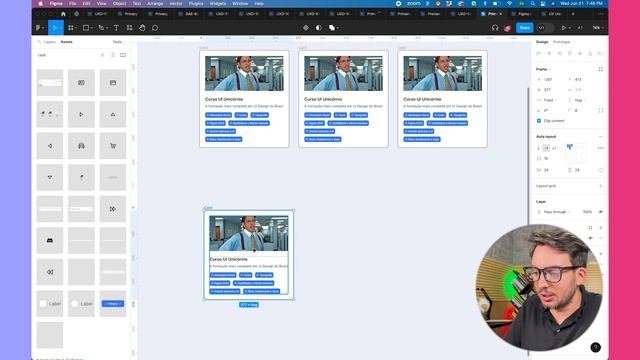Switch to the Prototype tab
Viewport: 640px width, 360px height.
[562, 42]
